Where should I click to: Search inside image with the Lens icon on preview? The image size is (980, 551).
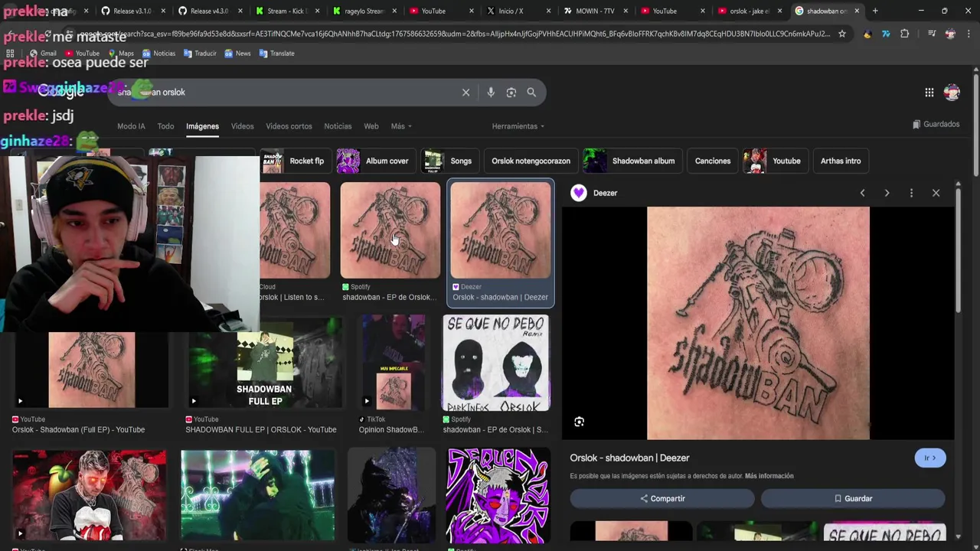click(579, 422)
